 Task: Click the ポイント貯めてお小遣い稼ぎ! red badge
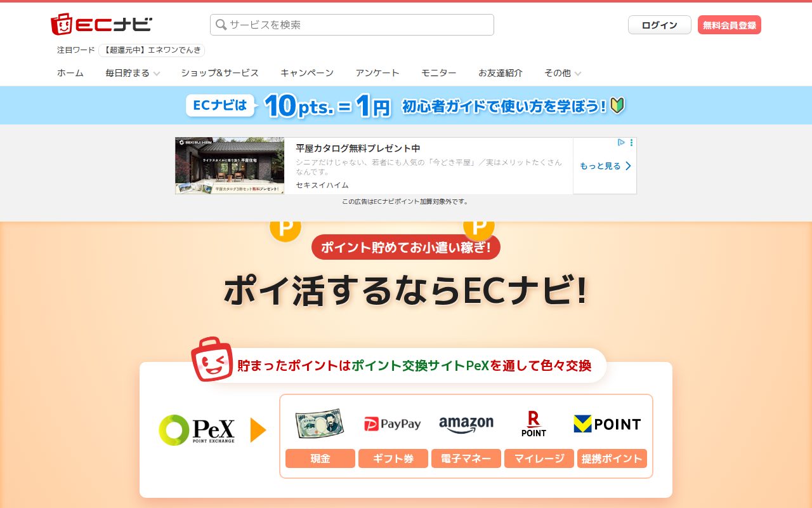point(406,247)
